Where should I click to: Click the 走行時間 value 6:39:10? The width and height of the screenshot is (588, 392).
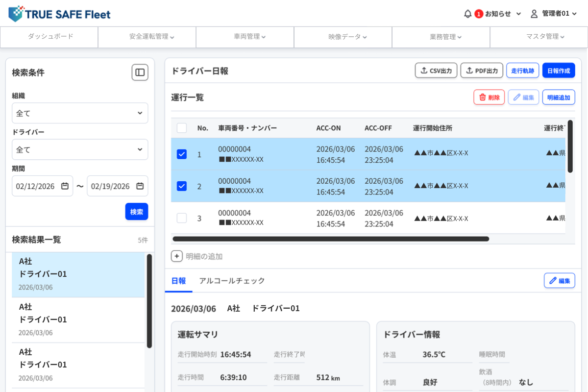233,377
